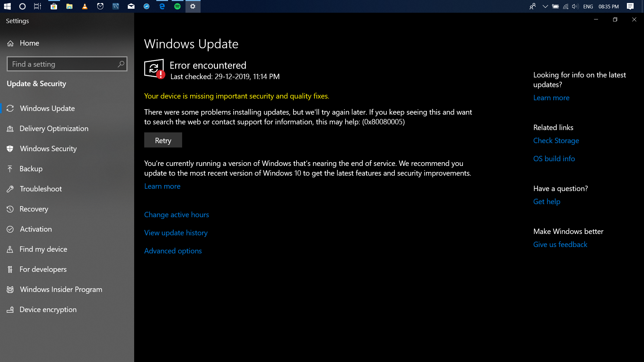Click Get help link

(x=547, y=202)
